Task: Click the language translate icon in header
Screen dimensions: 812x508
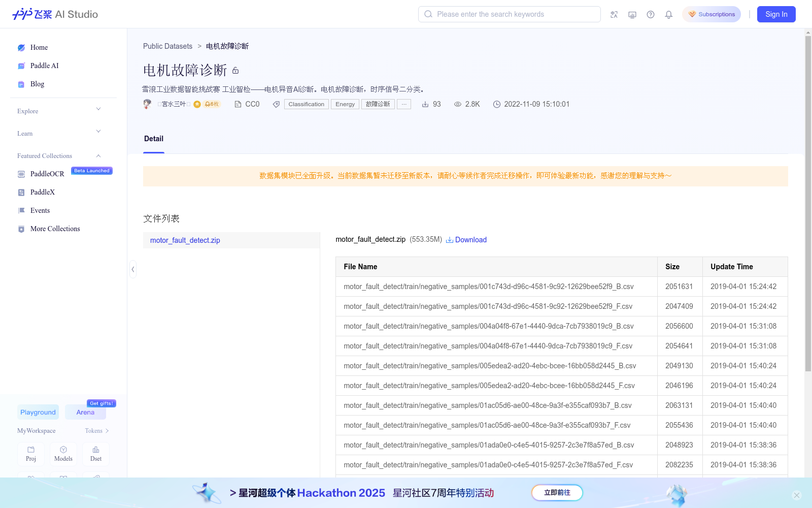Action: tap(614, 14)
